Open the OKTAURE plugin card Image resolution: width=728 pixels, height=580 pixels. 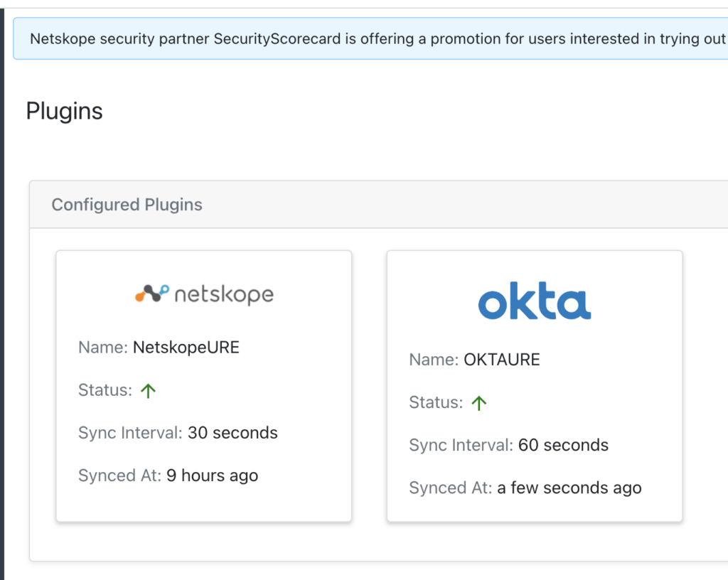535,386
